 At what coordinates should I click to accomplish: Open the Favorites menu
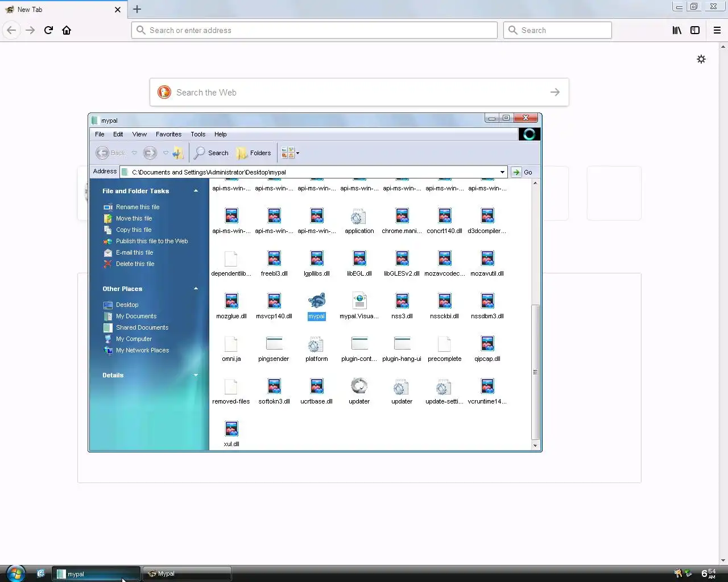168,134
